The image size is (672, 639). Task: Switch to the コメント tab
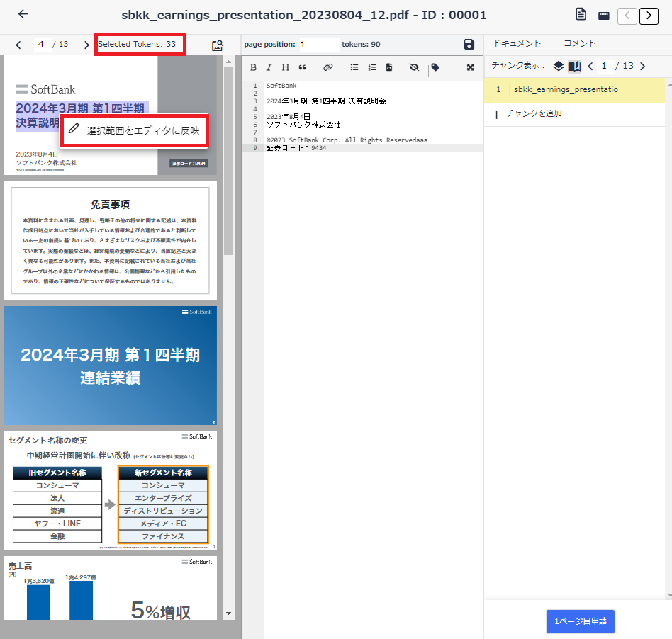click(x=579, y=43)
